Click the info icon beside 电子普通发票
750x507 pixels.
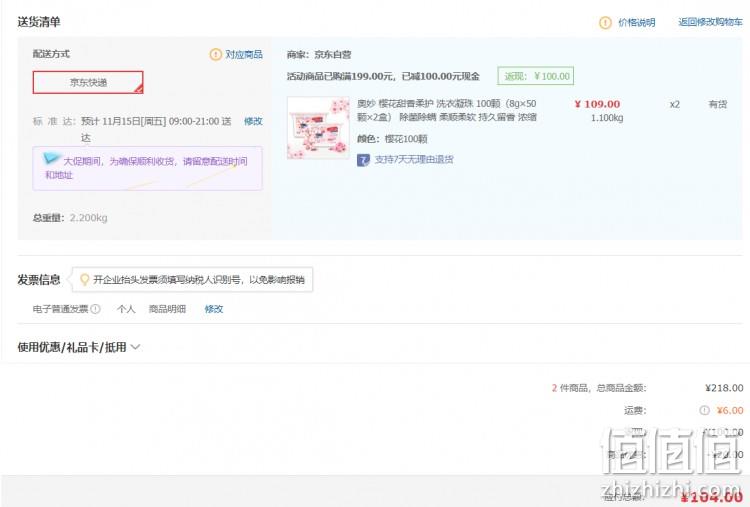click(x=96, y=309)
